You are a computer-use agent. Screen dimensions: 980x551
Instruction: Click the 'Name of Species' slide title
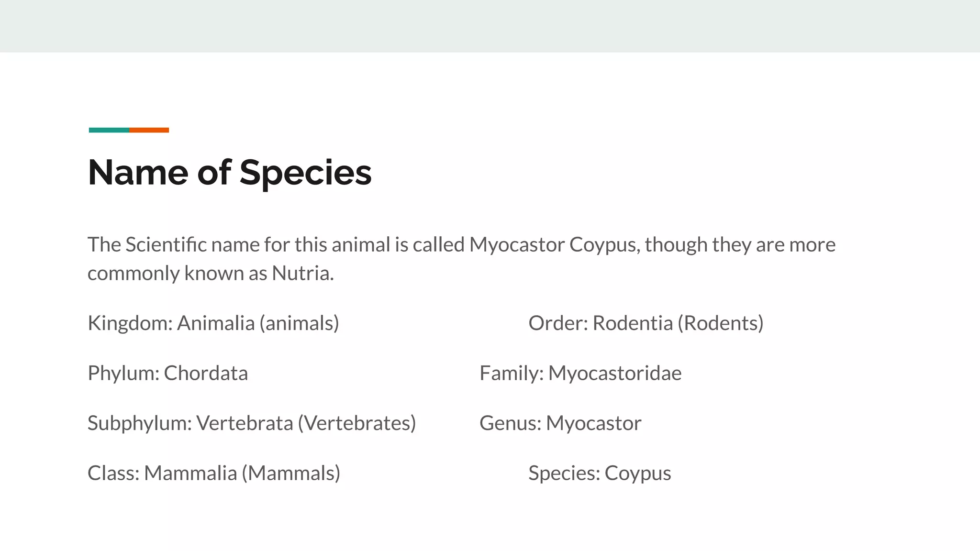pyautogui.click(x=230, y=173)
